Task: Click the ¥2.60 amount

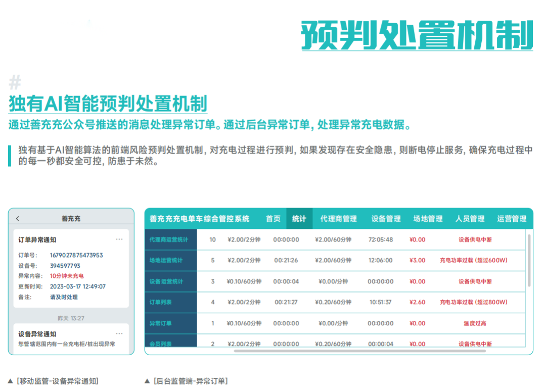Action: 417,302
